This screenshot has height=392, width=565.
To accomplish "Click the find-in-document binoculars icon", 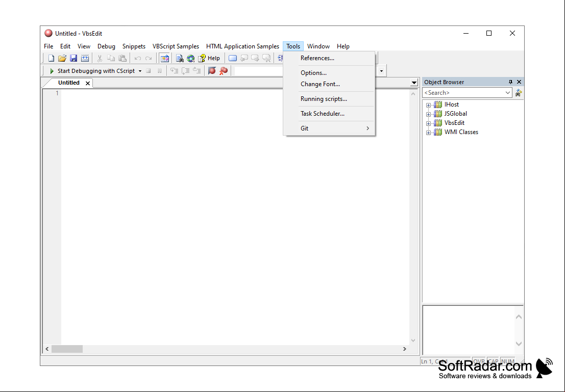I will tap(180, 58).
